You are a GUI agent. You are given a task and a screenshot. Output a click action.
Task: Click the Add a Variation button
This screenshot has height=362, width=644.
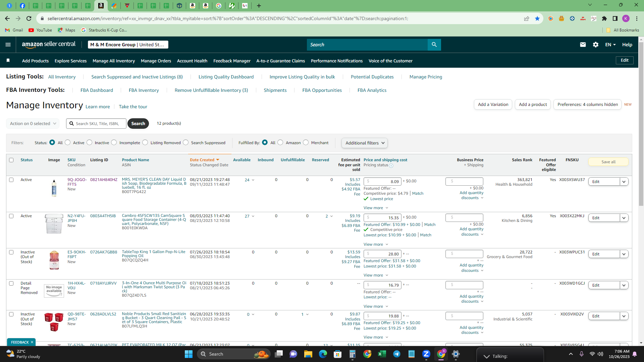click(493, 105)
